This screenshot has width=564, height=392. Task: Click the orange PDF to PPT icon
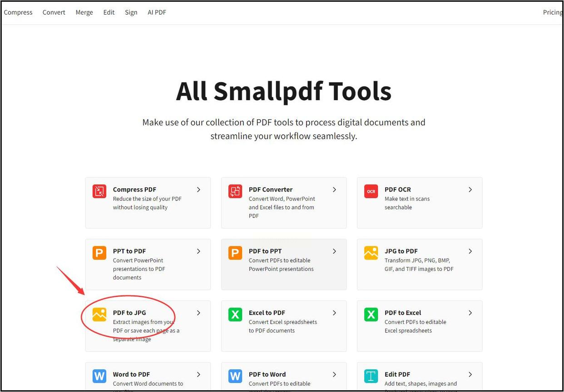(235, 253)
